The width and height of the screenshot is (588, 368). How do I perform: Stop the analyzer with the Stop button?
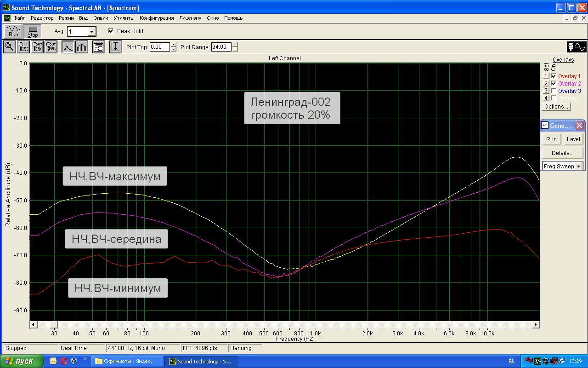point(33,31)
